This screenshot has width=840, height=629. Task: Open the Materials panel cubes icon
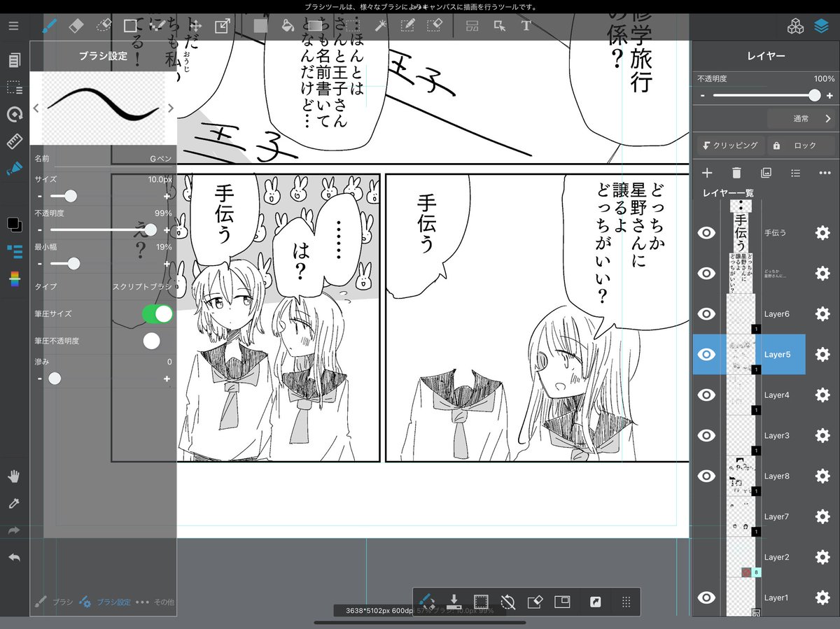coord(795,27)
